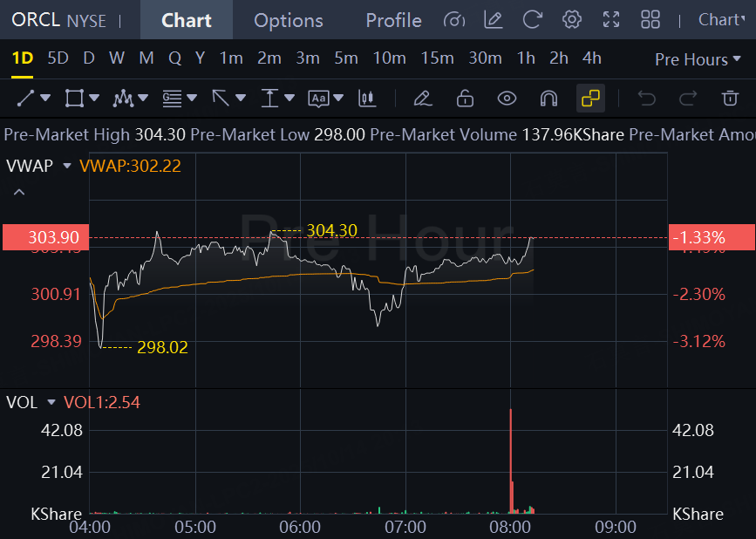Toggle magnet snap mode
The width and height of the screenshot is (756, 539).
[548, 99]
